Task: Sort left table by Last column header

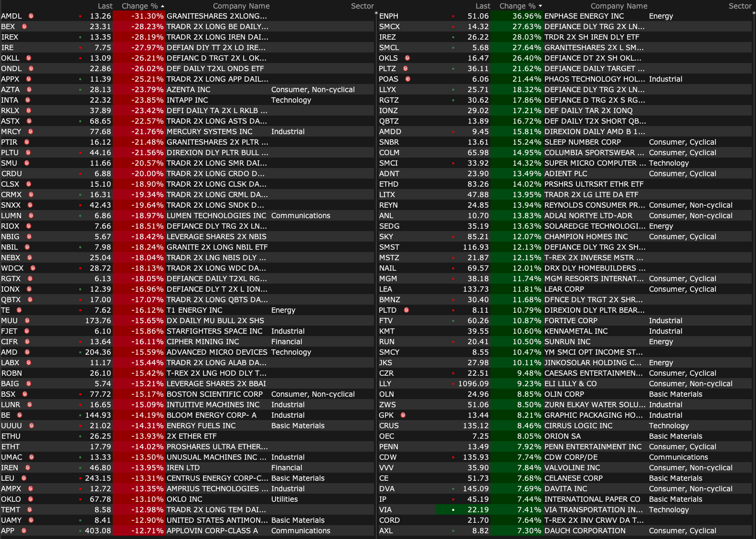Action: point(105,6)
